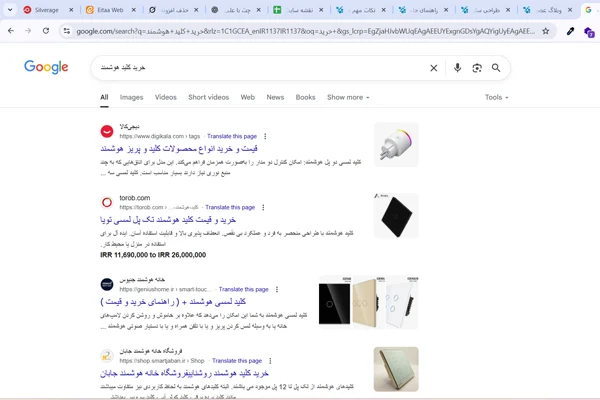This screenshot has height=400, width=600.
Task: Go forward with the browser arrow
Action: [28, 31]
